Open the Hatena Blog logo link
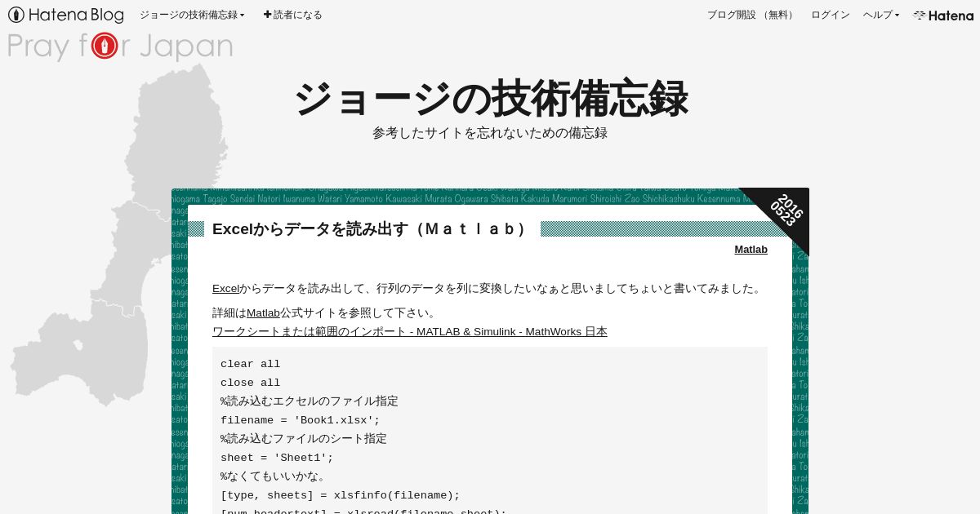 pyautogui.click(x=66, y=15)
